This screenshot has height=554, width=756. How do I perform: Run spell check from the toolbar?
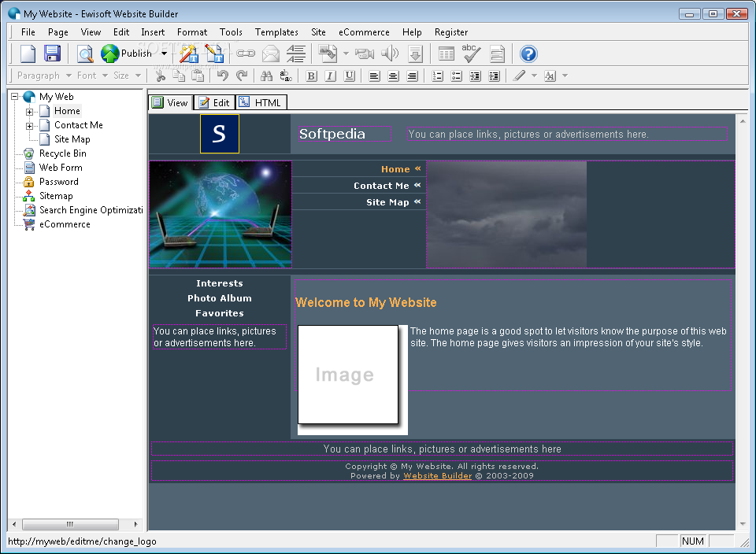coord(469,54)
